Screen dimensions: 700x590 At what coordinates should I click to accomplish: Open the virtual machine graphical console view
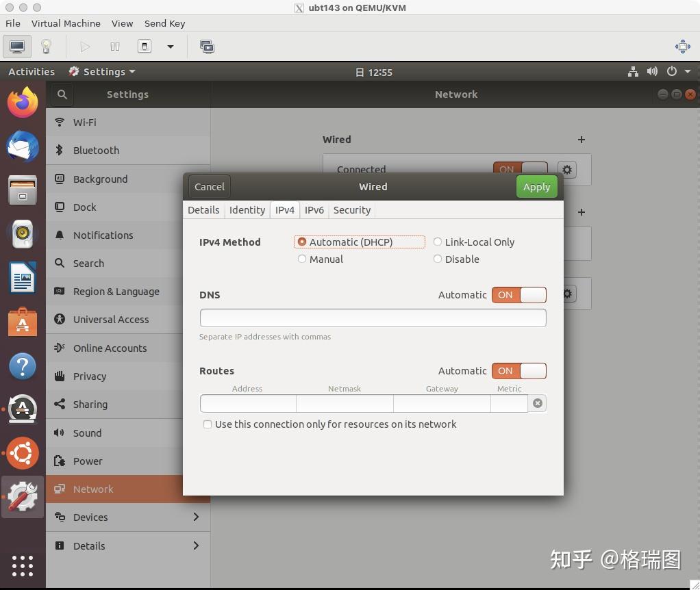click(16, 47)
